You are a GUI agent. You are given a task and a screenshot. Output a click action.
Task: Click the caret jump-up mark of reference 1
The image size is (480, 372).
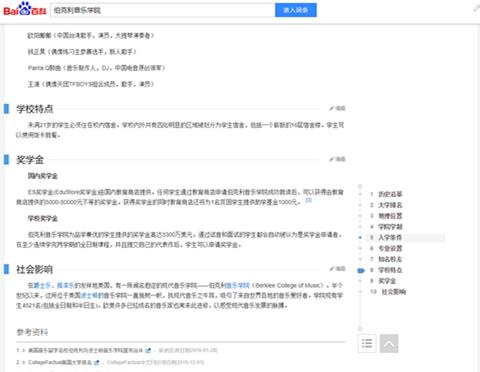click(x=24, y=350)
